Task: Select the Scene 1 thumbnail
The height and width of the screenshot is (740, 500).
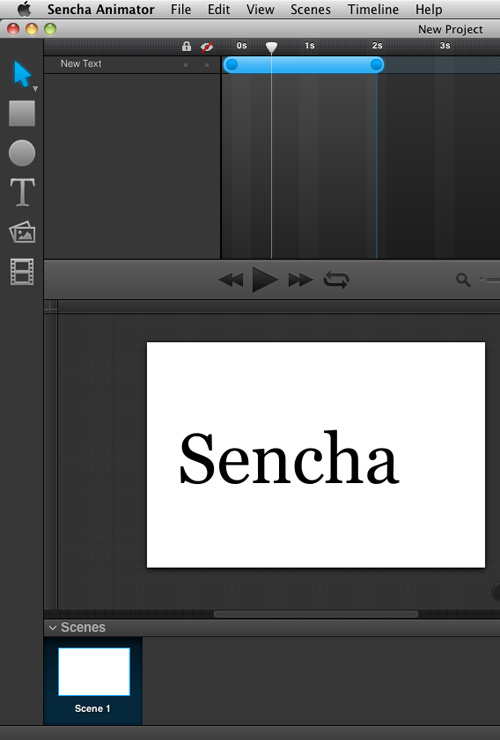Action: click(x=94, y=672)
